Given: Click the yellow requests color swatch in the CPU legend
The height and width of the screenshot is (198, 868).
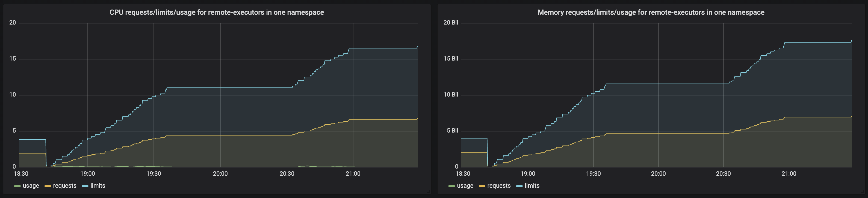Looking at the screenshot, I should pyautogui.click(x=48, y=186).
